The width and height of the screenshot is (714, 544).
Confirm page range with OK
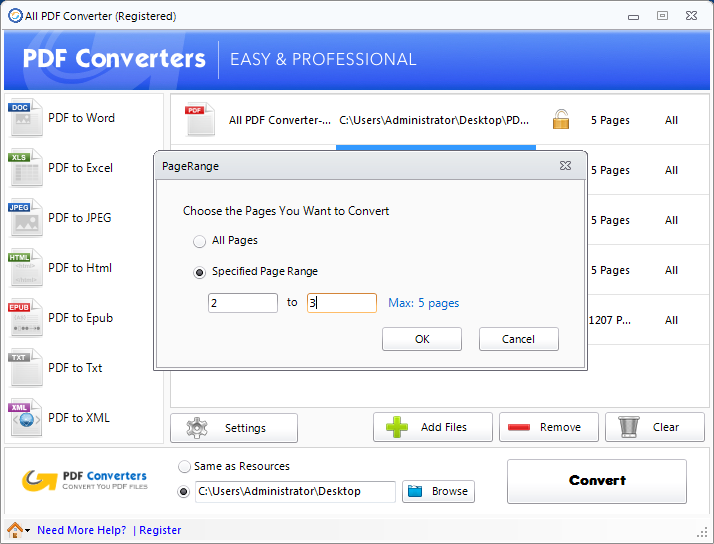(422, 339)
